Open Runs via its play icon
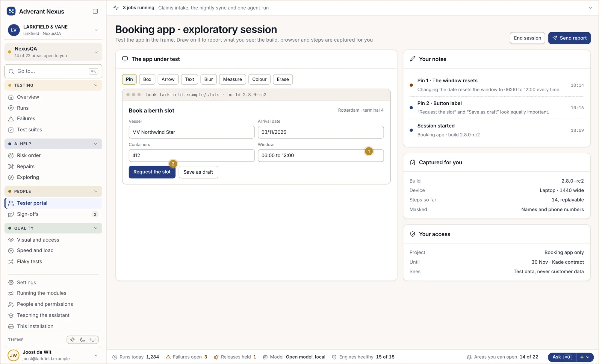The width and height of the screenshot is (599, 364). [x=11, y=108]
